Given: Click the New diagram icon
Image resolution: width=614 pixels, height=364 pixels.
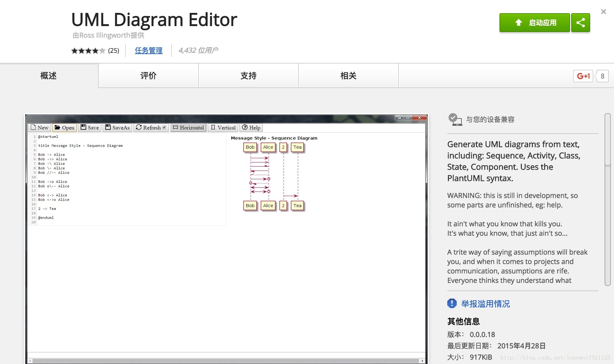Looking at the screenshot, I should 39,127.
